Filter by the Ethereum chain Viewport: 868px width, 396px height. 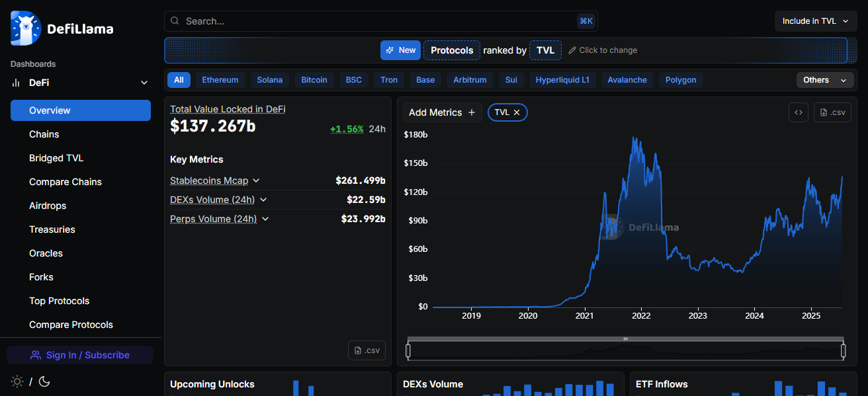coord(220,80)
